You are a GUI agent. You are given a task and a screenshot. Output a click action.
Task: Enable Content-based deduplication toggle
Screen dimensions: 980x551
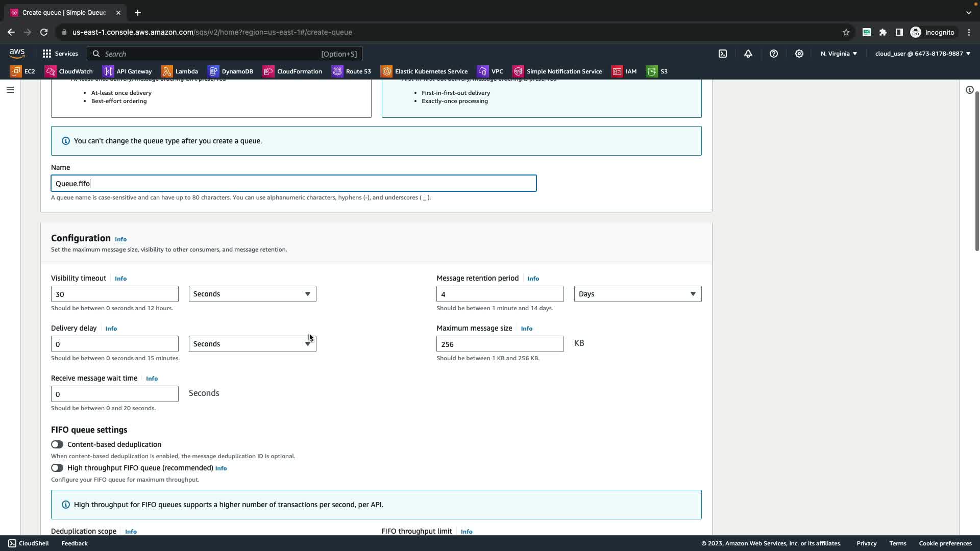point(57,444)
